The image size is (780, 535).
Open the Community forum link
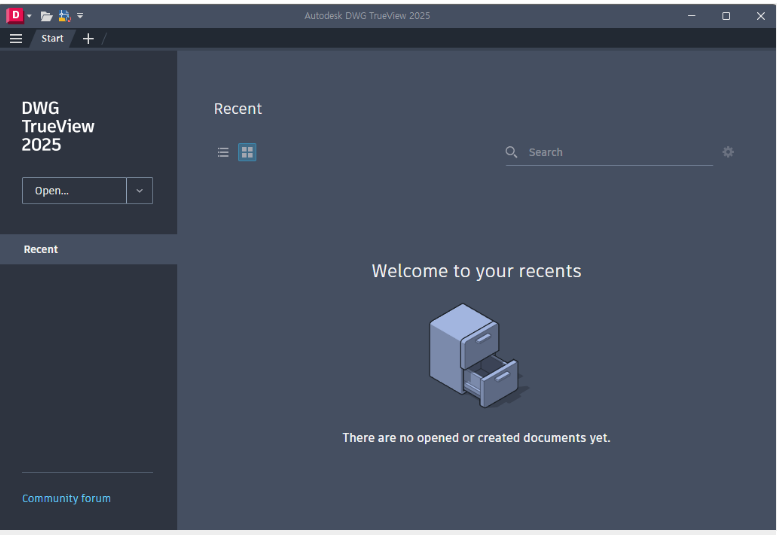point(66,498)
